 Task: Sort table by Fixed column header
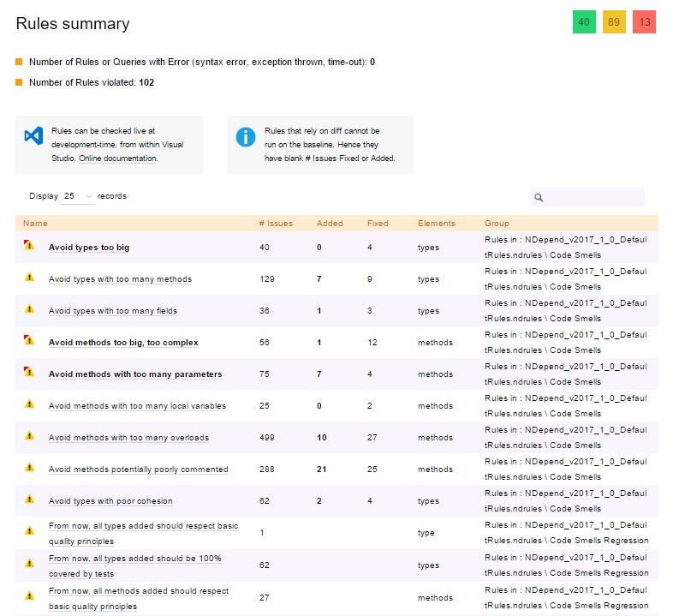coord(378,223)
